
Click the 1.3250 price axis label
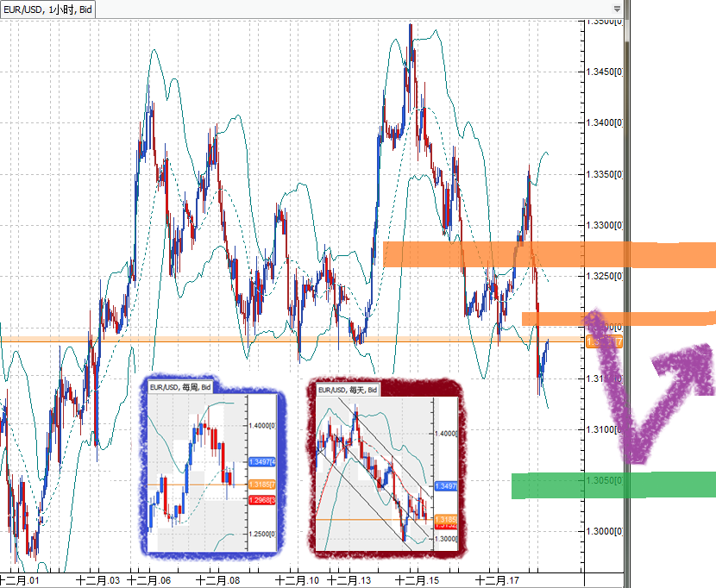coord(605,276)
